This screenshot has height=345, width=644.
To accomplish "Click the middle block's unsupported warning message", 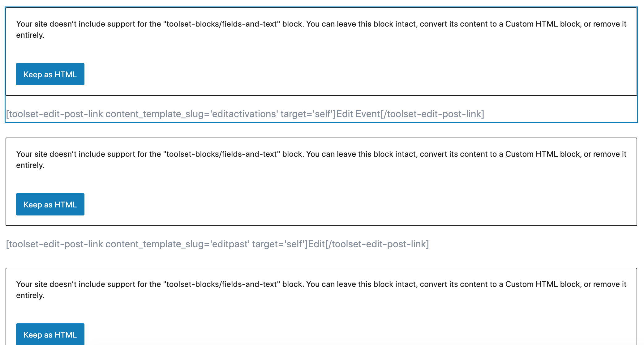I will point(321,160).
